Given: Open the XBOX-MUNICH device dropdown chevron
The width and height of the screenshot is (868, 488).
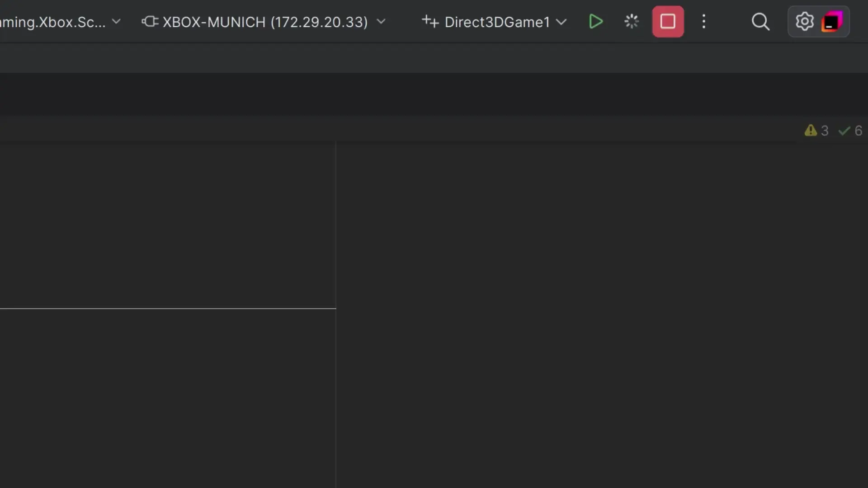Looking at the screenshot, I should click(x=381, y=21).
